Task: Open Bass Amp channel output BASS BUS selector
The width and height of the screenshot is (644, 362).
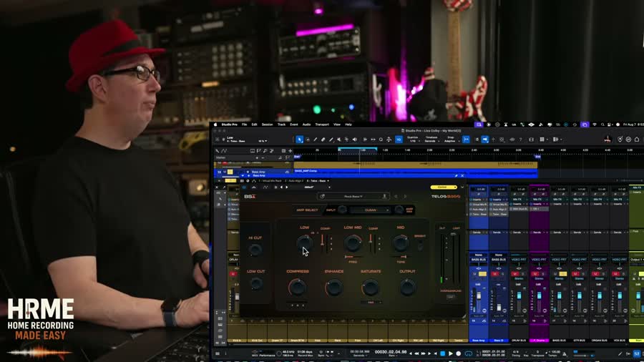Action: (x=479, y=260)
